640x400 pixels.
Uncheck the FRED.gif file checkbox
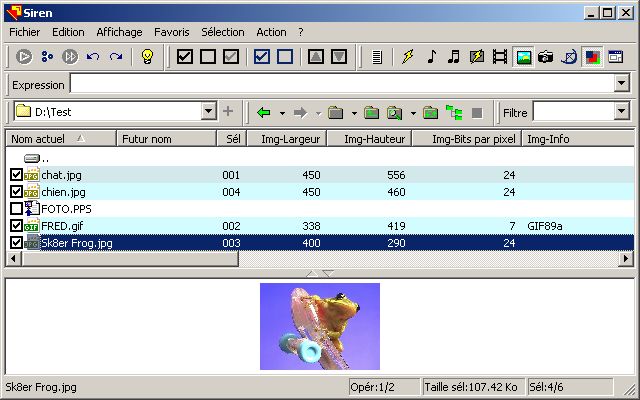(16, 226)
